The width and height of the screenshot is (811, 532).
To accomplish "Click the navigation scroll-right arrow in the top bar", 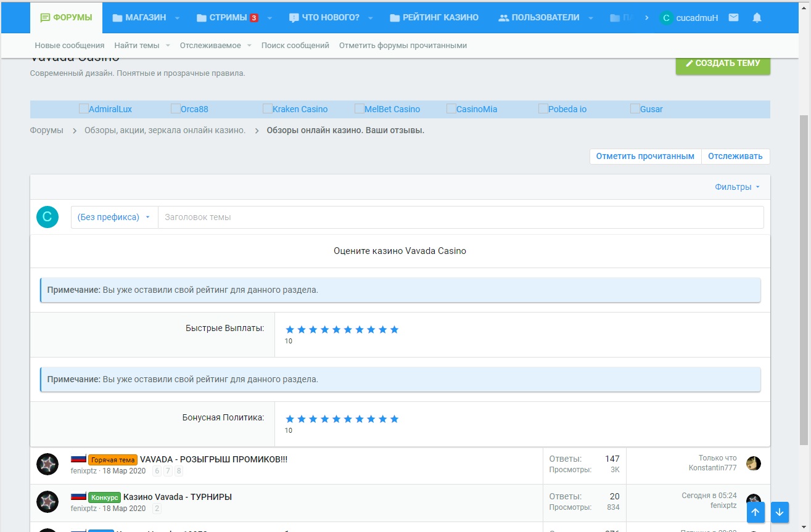I will [x=646, y=18].
